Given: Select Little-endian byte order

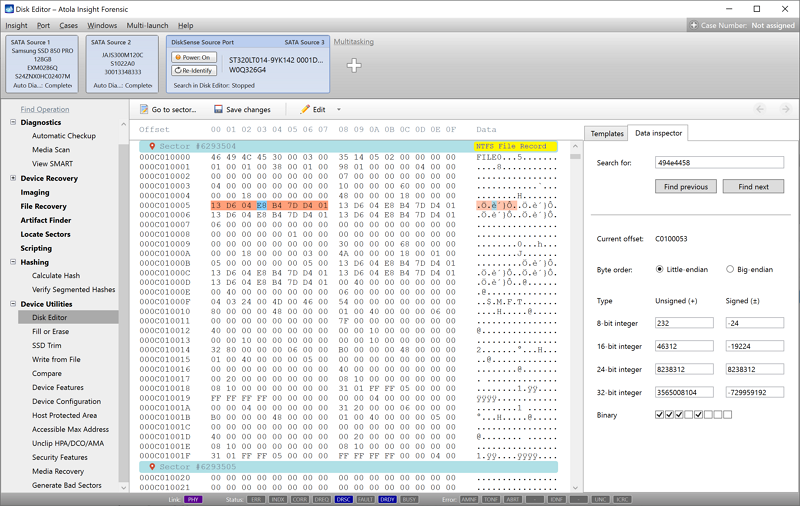Looking at the screenshot, I should click(x=659, y=269).
